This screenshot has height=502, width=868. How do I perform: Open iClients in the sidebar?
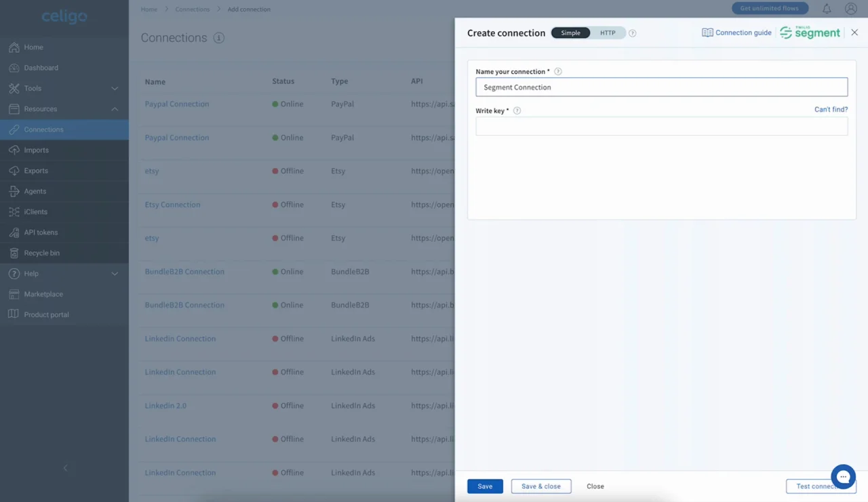(35, 212)
